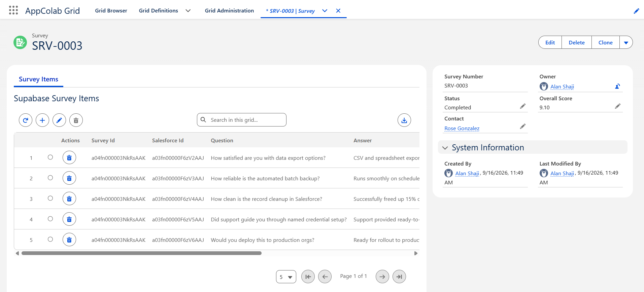Click the a03fn00000F6zV5AAJ Salesforce Id cell
The width and height of the screenshot is (644, 292).
(x=178, y=220)
